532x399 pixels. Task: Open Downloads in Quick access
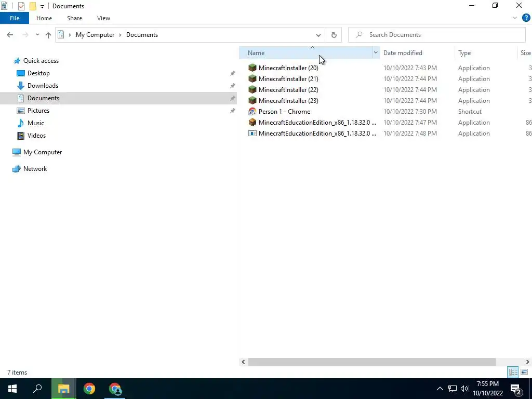pyautogui.click(x=43, y=86)
